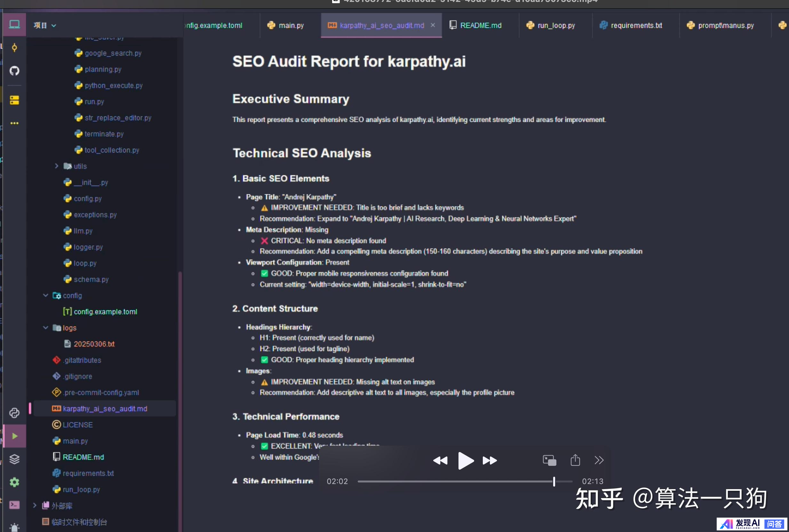Click the picture-in-picture icon in player
This screenshot has width=789, height=532.
[x=549, y=460]
